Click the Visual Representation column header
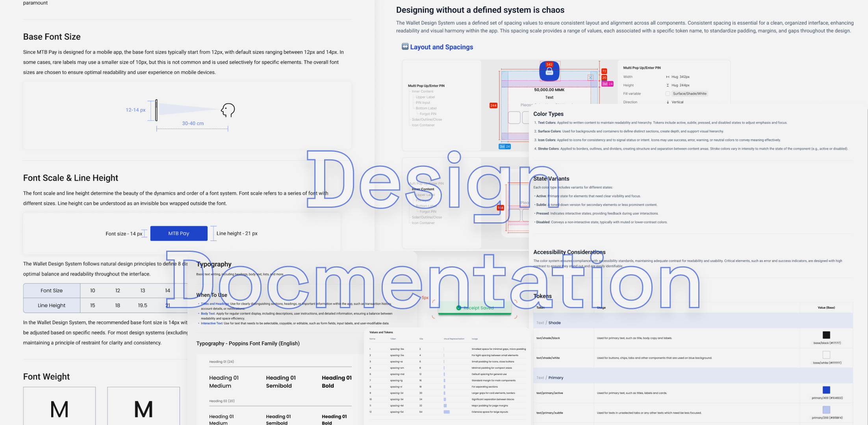The width and height of the screenshot is (868, 425). click(454, 339)
